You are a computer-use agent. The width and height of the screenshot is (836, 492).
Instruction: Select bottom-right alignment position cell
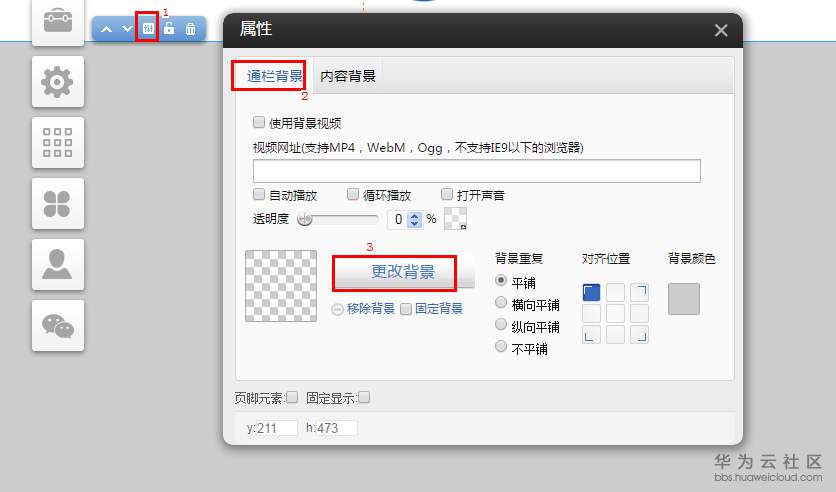pyautogui.click(x=639, y=334)
